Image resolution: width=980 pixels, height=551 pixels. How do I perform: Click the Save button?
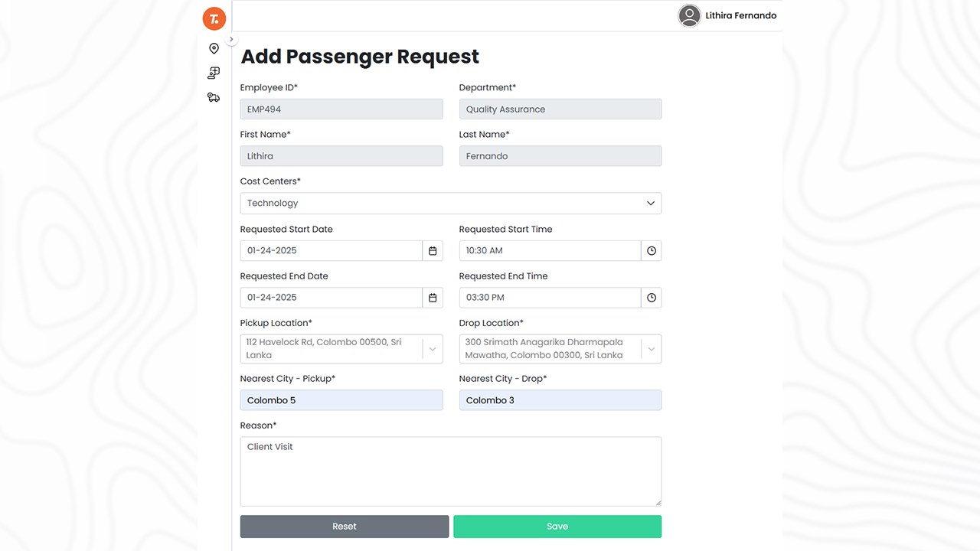coord(557,527)
